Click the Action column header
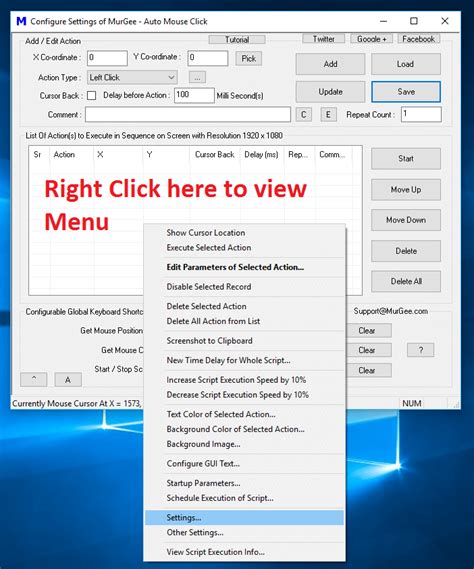Image resolution: width=474 pixels, height=569 pixels. [72, 155]
